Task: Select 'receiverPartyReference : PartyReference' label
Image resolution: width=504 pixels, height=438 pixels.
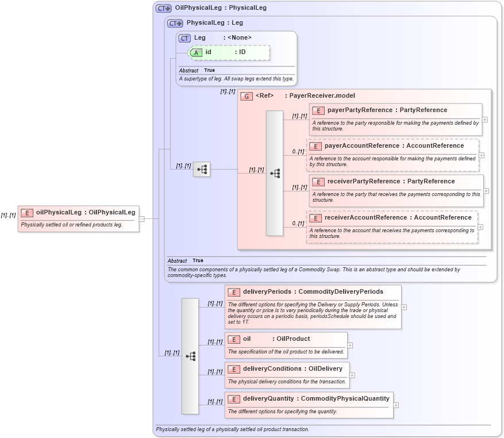Action: pyautogui.click(x=391, y=182)
